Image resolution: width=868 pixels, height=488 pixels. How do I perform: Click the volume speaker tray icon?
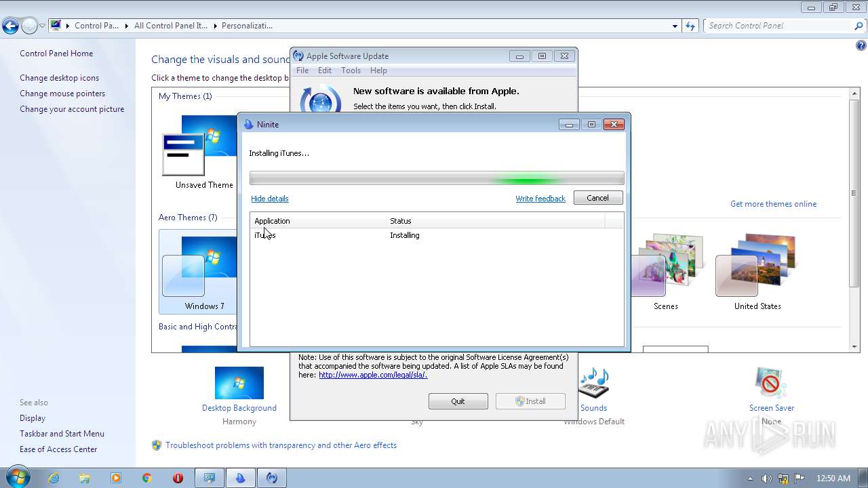[766, 478]
